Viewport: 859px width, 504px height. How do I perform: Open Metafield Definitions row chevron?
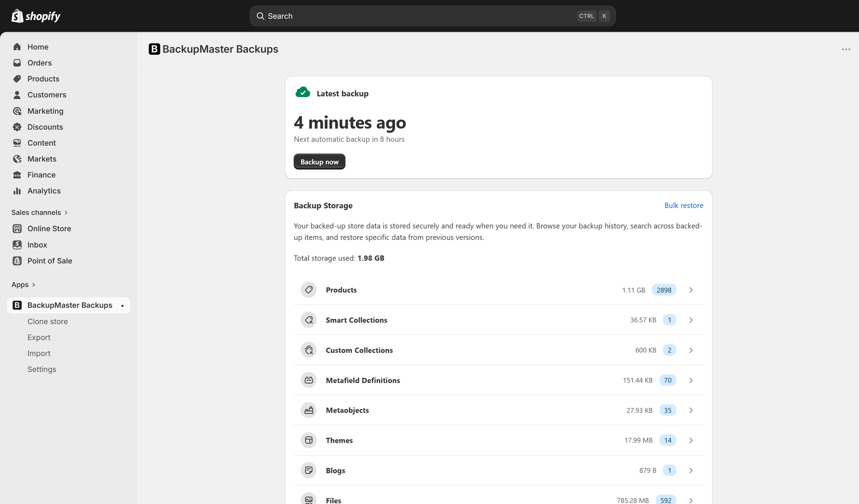point(691,380)
